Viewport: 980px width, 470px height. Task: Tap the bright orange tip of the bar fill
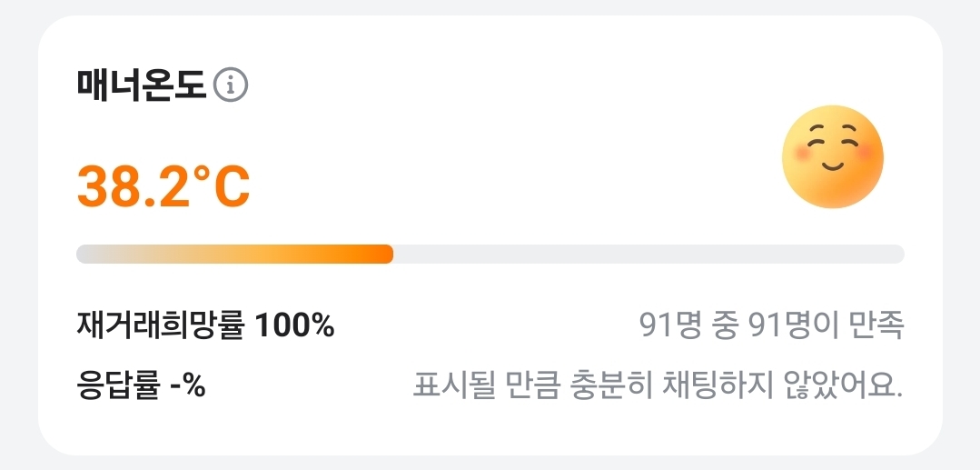point(383,254)
